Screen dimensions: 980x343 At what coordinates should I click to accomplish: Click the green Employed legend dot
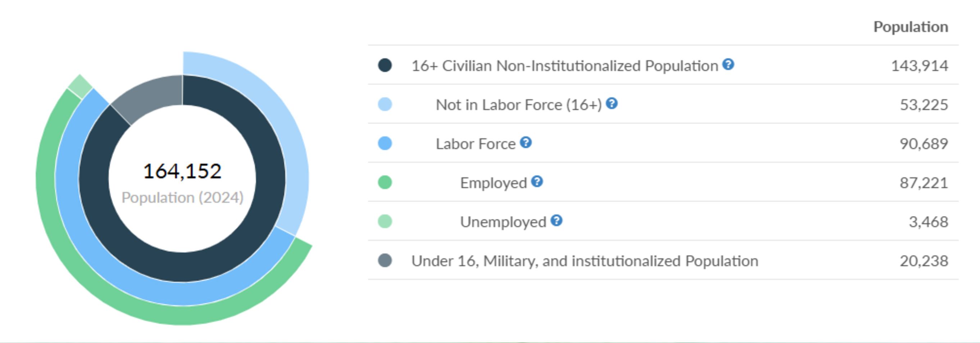[385, 182]
